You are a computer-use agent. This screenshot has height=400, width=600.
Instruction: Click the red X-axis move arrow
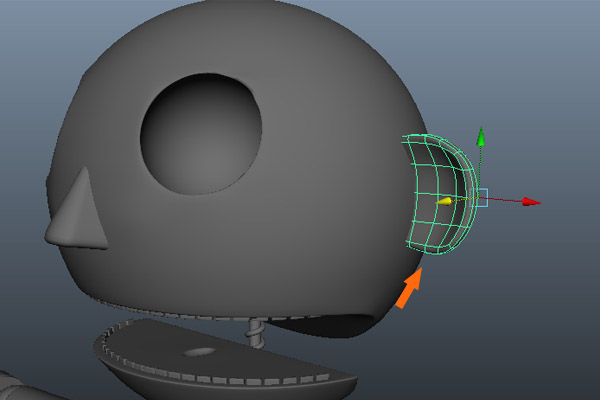[x=532, y=202]
